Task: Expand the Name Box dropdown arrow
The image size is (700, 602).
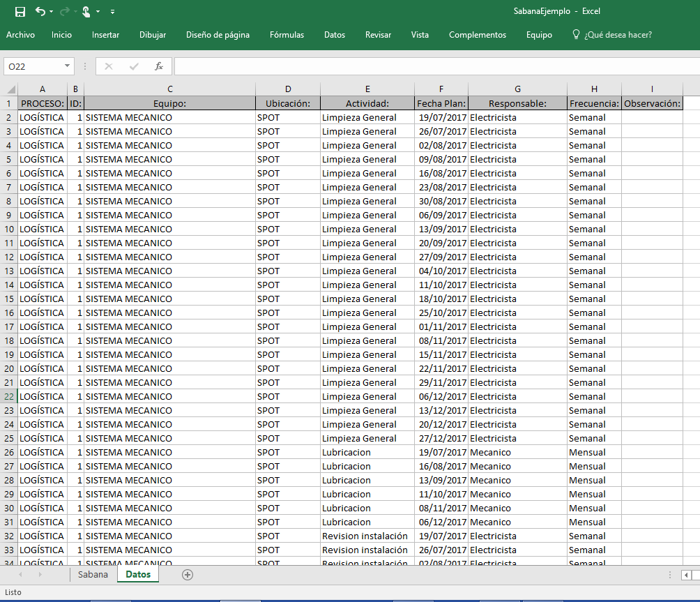Action: pyautogui.click(x=68, y=66)
